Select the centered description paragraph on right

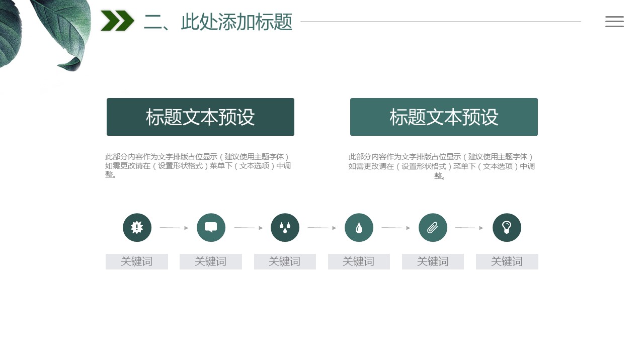[x=441, y=166]
